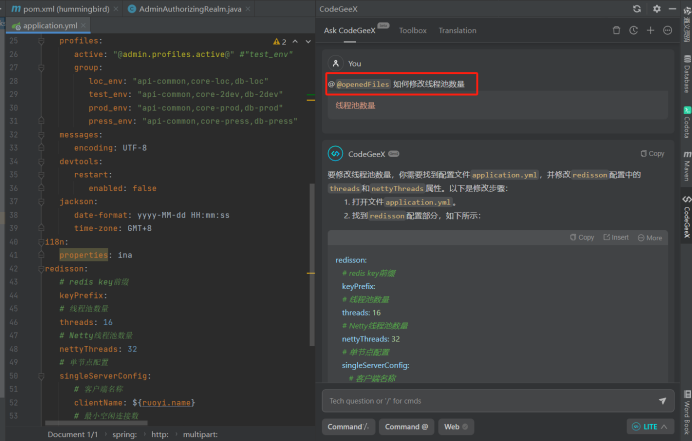The height and width of the screenshot is (441, 692).
Task: Copy the whole CodeGeeX reply
Action: pos(652,154)
